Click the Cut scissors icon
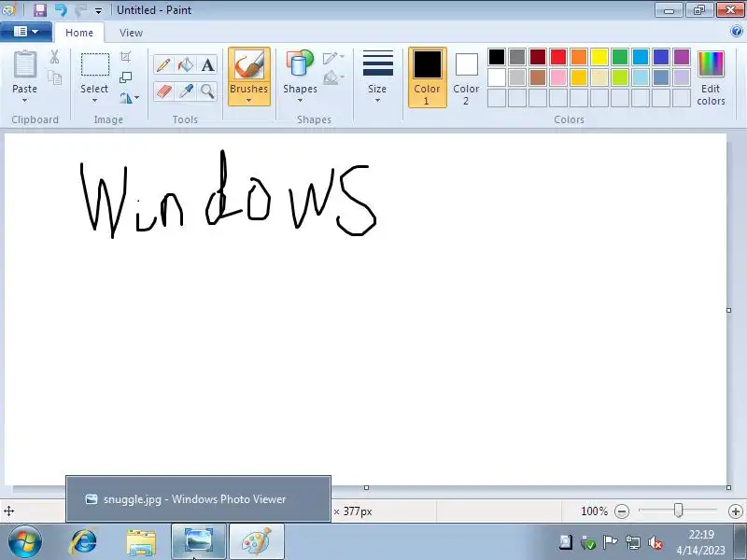Image resolution: width=747 pixels, height=560 pixels. 55,57
